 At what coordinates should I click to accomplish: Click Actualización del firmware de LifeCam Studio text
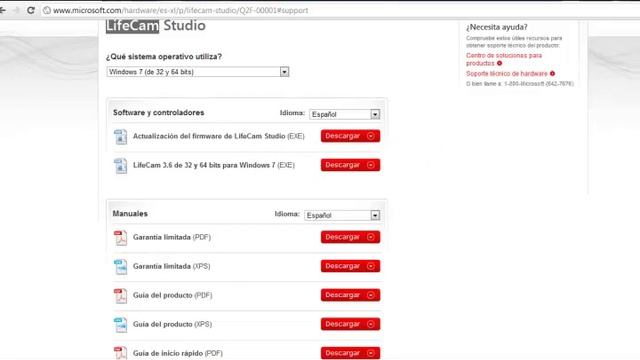[218, 136]
